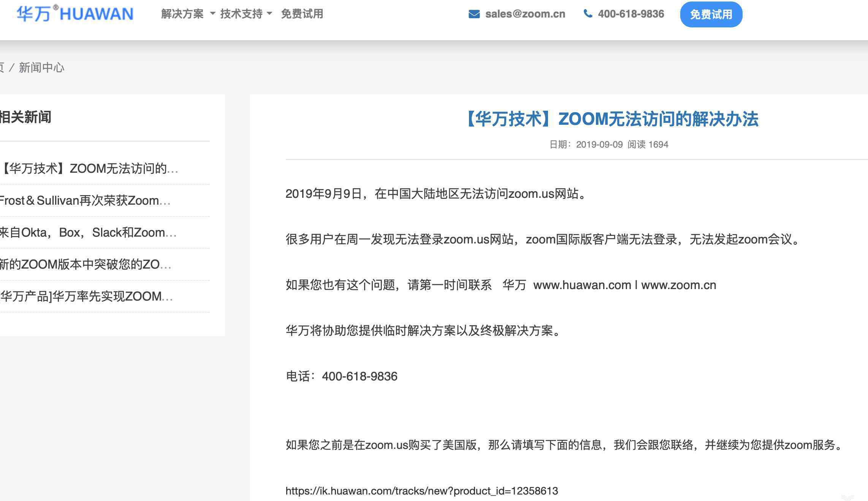
Task: Click the sales@zoom.cn email link
Action: point(525,14)
